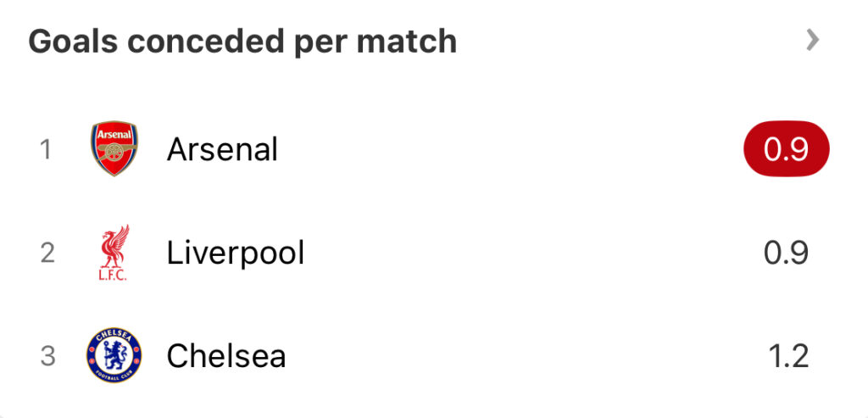Screen dimensions: 868x418
Task: Click the Liver bird in Liverpool's logo
Action: 115,246
